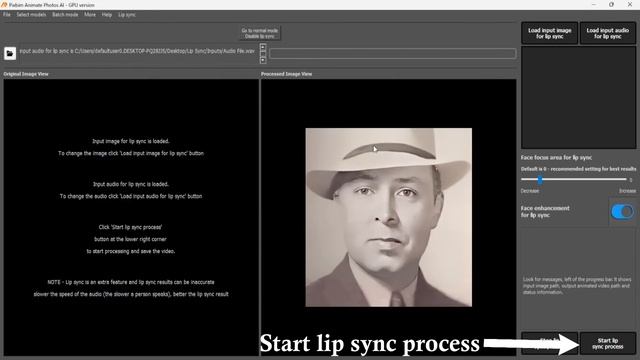Click the processed portrait of man in hat

pos(389,217)
